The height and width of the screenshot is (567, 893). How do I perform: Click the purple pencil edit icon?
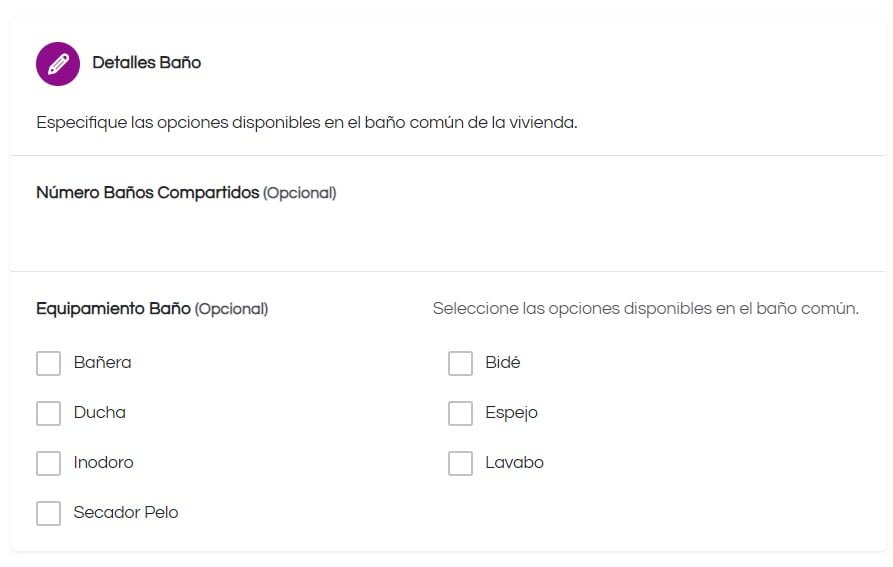pyautogui.click(x=58, y=64)
